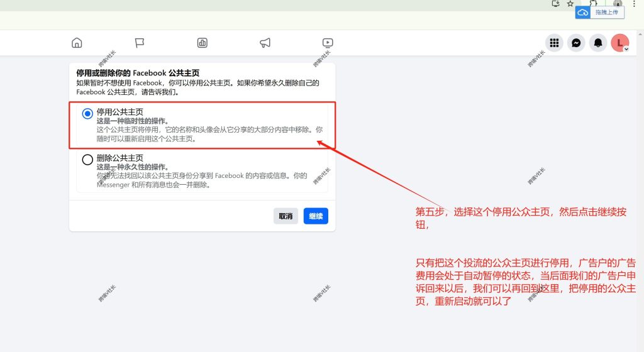This screenshot has width=644, height=352.
Task: Click the bookmark star icon in browser
Action: (570, 4)
